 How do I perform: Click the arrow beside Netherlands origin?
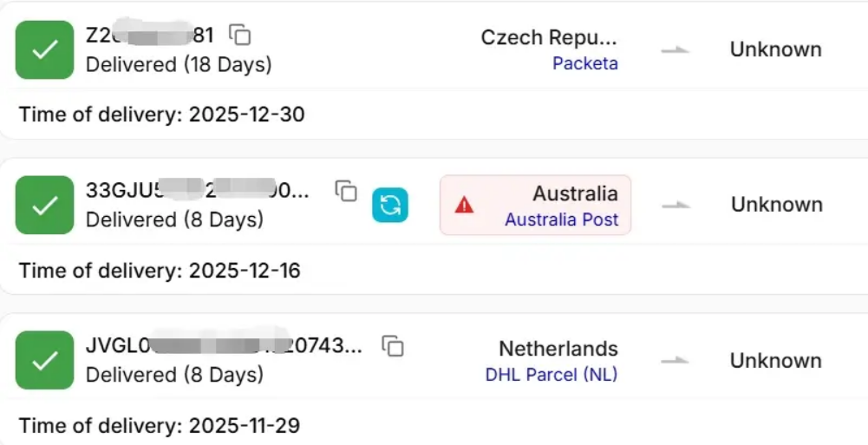click(675, 361)
